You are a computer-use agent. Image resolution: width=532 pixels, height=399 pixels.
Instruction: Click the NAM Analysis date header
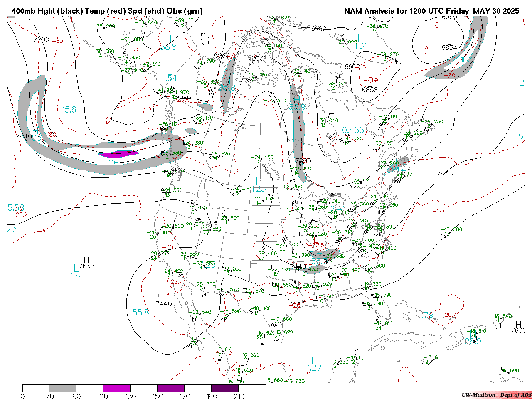point(431,11)
